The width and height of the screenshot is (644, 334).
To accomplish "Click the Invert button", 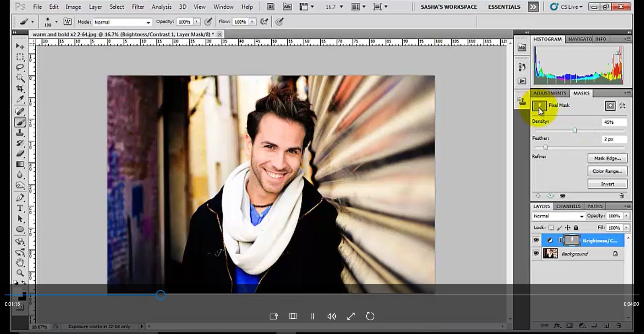I will 607,184.
